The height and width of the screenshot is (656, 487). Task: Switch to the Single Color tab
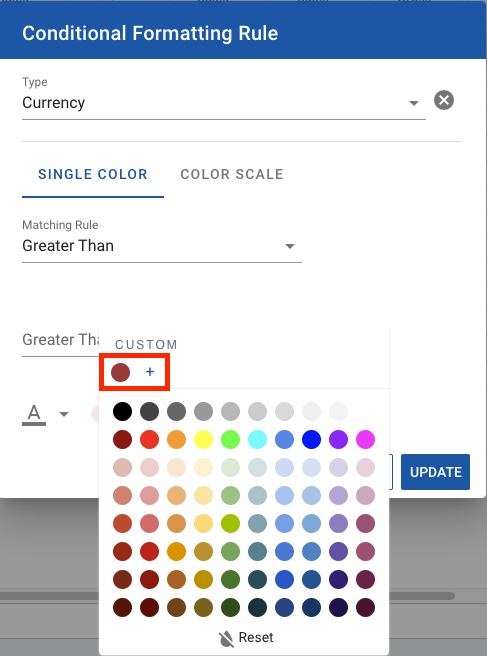(93, 174)
